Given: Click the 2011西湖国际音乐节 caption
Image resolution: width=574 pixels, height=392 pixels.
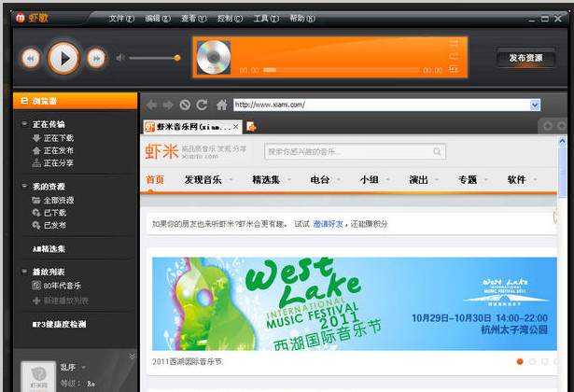Looking at the screenshot, I should click(187, 361).
